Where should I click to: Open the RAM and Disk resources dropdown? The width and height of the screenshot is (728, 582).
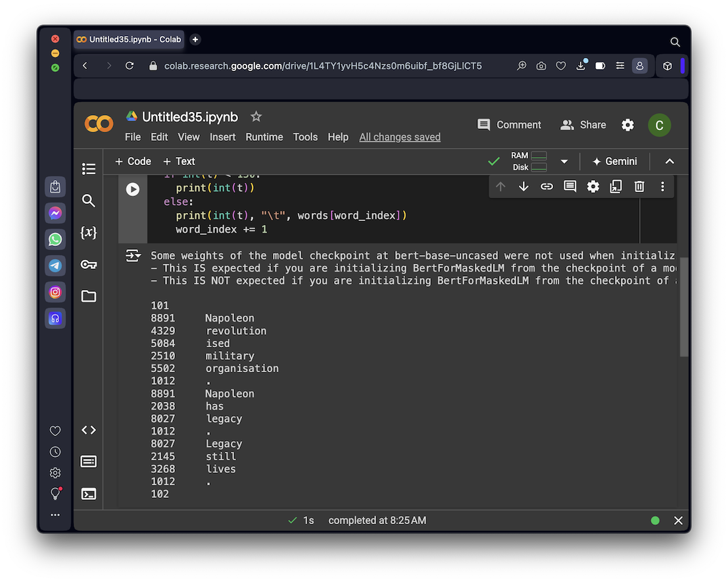click(x=564, y=162)
